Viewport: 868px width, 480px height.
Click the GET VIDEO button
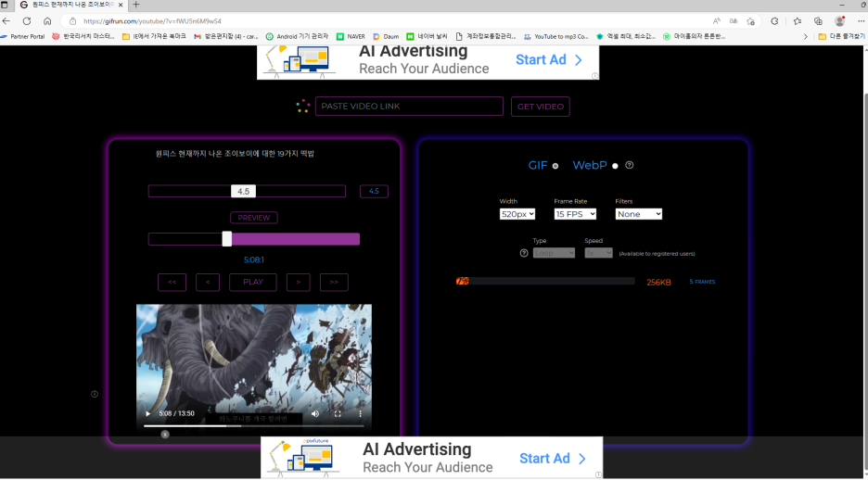(541, 107)
